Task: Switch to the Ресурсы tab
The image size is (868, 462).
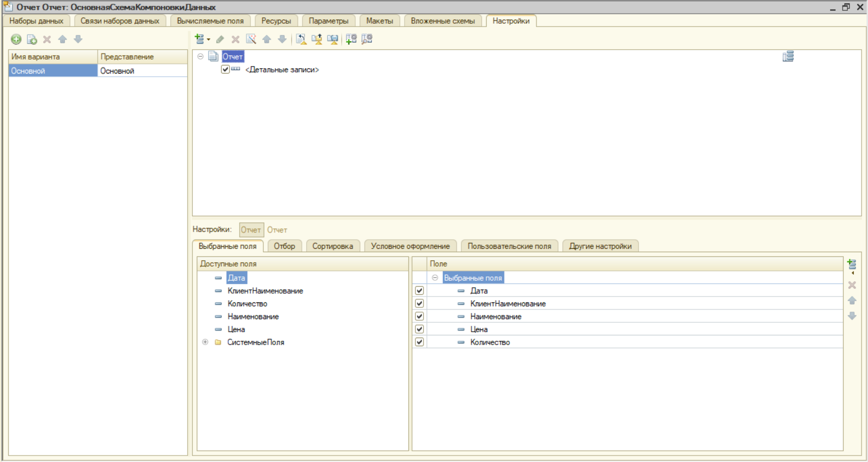Action: click(276, 21)
